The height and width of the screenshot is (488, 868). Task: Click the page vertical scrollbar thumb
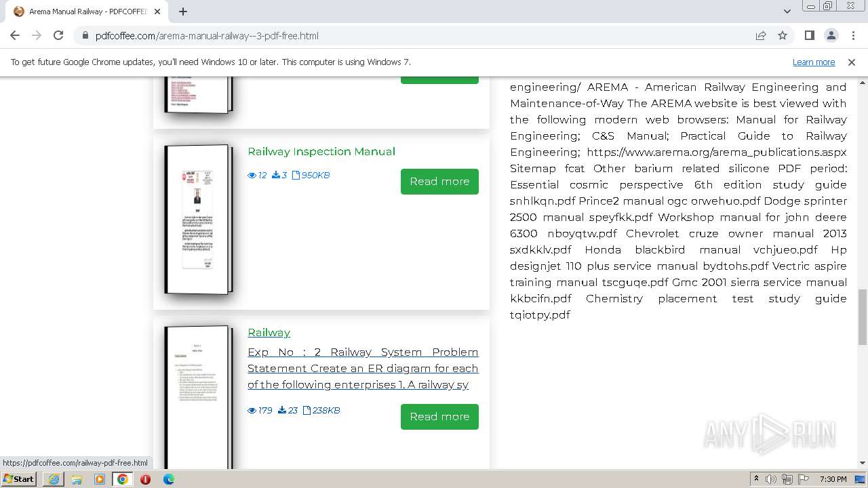point(862,317)
